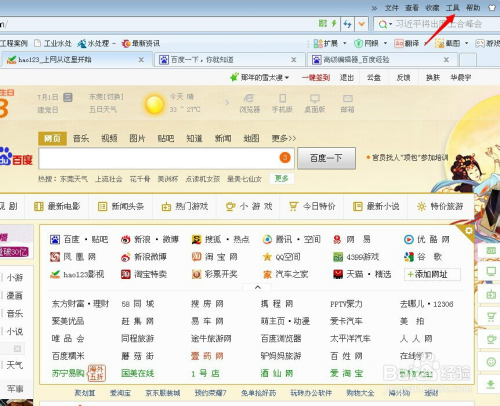This screenshot has width=500, height=406.
Task: Open the 水处理 bookmark
Action: [94, 43]
